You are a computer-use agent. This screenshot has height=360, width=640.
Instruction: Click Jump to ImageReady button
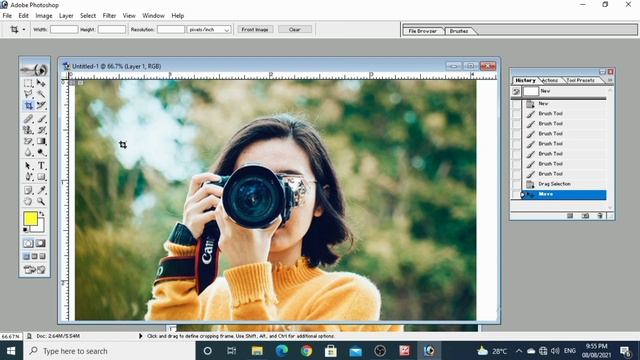[35, 270]
